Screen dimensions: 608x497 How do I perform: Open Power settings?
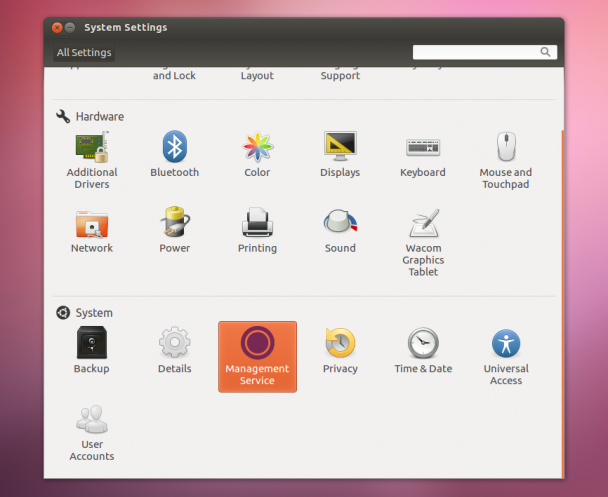(174, 230)
